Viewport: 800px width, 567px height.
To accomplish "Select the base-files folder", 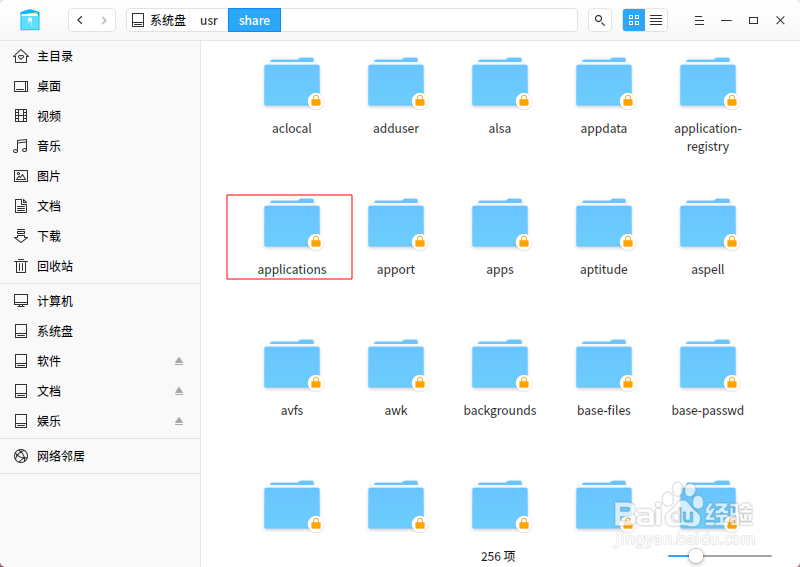I will [x=604, y=378].
